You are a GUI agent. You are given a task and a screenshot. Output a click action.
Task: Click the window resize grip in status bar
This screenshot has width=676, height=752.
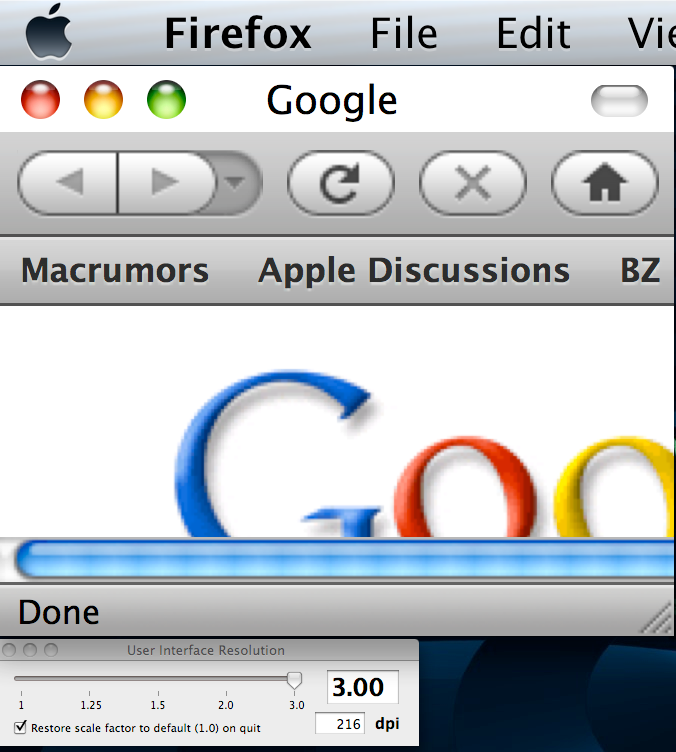[x=657, y=618]
